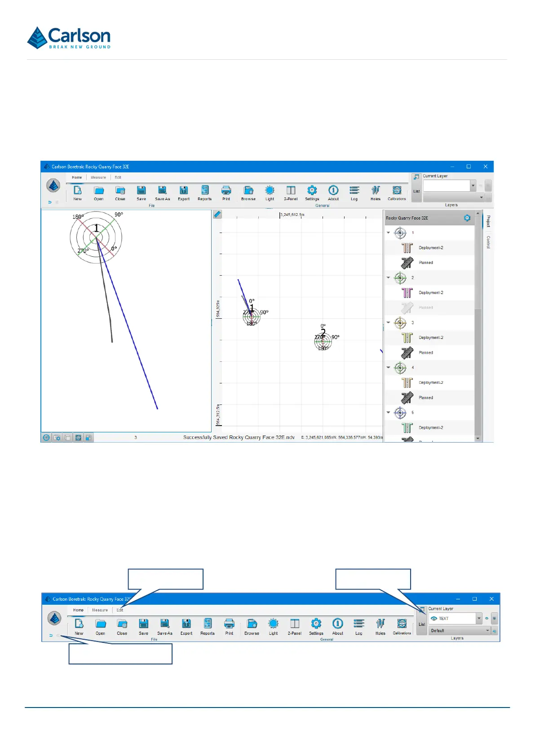This screenshot has width=535, height=756.
Task: Click 2-Panel view icon in upper window
Action: pyautogui.click(x=291, y=190)
